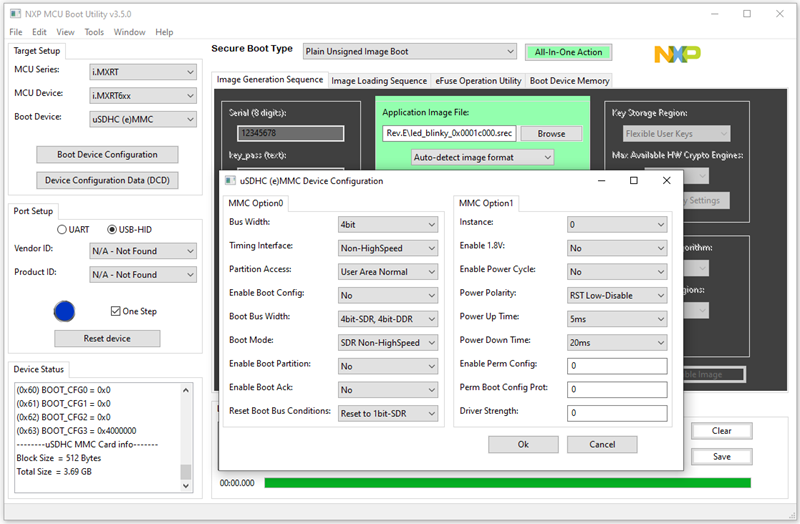Open the Enable 1.8V dropdown
Image resolution: width=800 pixels, height=524 pixels.
pyautogui.click(x=617, y=248)
